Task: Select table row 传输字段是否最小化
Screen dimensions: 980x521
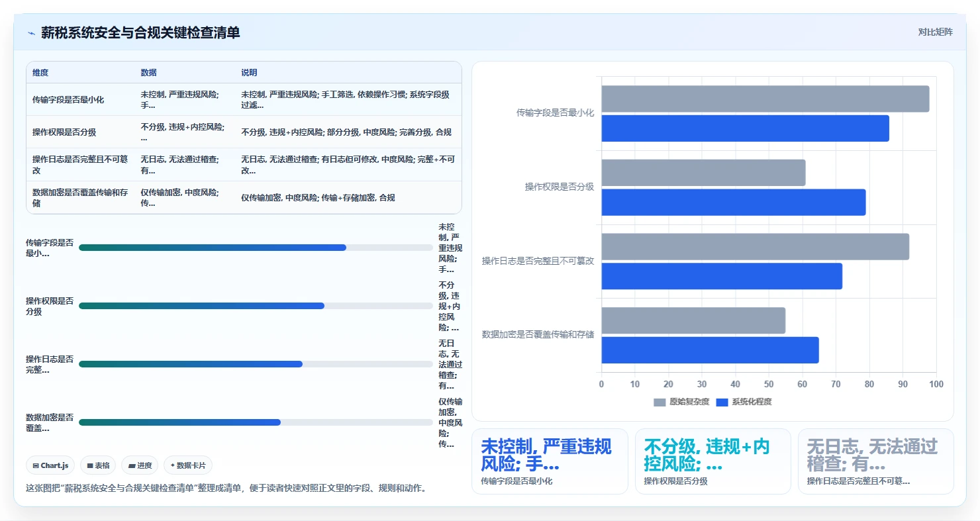Action: 244,99
